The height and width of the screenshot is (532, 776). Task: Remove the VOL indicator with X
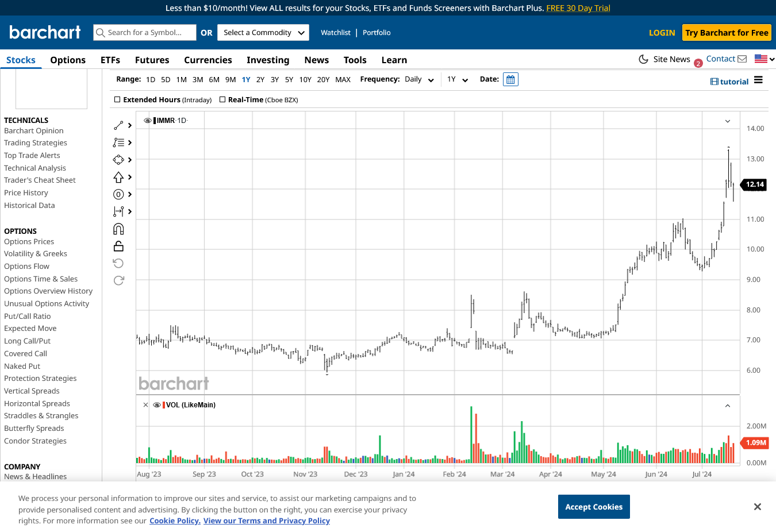146,405
